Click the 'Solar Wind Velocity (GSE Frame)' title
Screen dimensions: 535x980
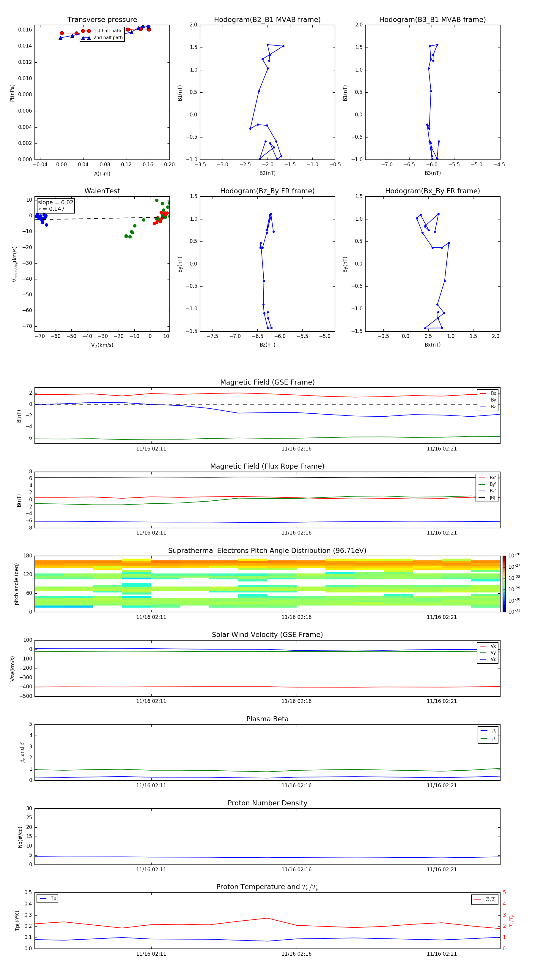267,635
